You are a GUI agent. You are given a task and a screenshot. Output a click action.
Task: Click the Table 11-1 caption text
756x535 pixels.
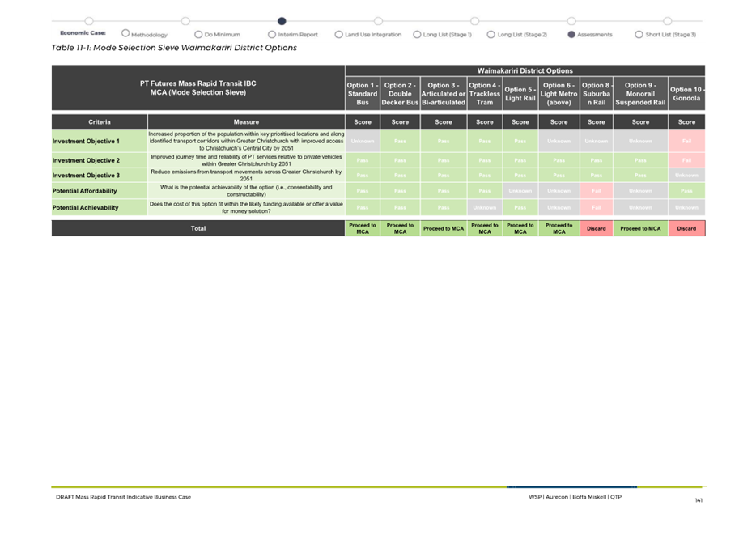[x=174, y=48]
